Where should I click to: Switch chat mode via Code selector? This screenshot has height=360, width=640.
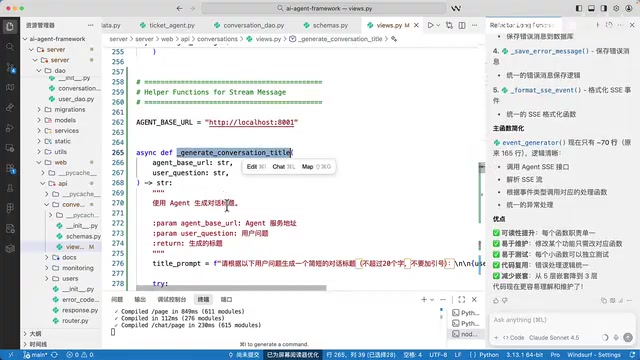tap(513, 338)
